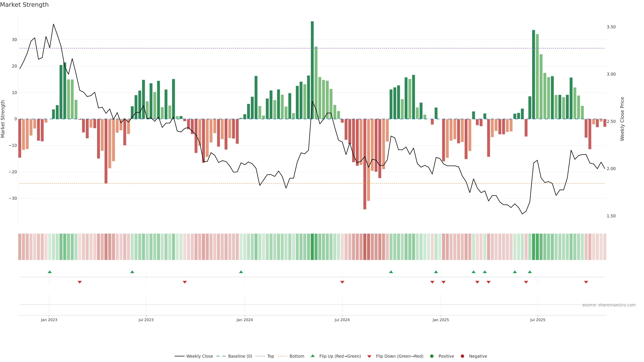Screen dimensions: 644x362
Task: Toggle the Weekly Close legend entry
Action: [199, 356]
